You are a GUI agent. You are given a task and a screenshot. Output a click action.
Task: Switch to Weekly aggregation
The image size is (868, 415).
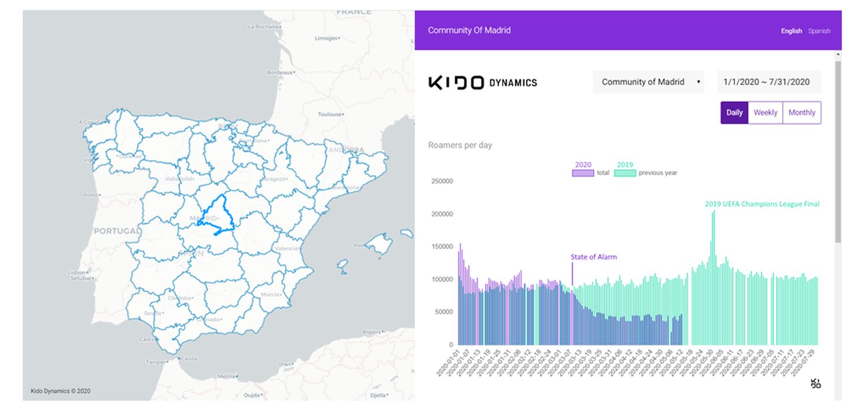tap(765, 113)
